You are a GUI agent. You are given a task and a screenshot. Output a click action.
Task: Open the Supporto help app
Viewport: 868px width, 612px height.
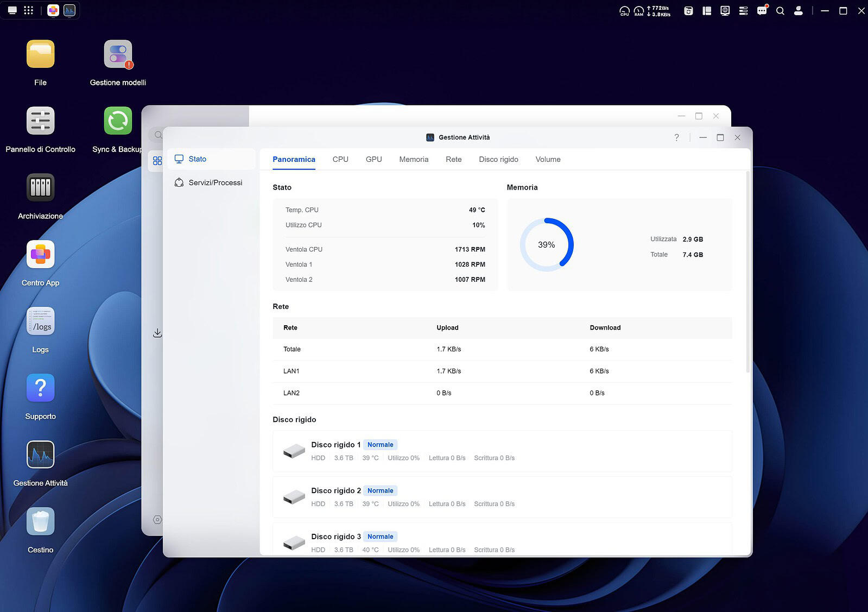tap(41, 388)
